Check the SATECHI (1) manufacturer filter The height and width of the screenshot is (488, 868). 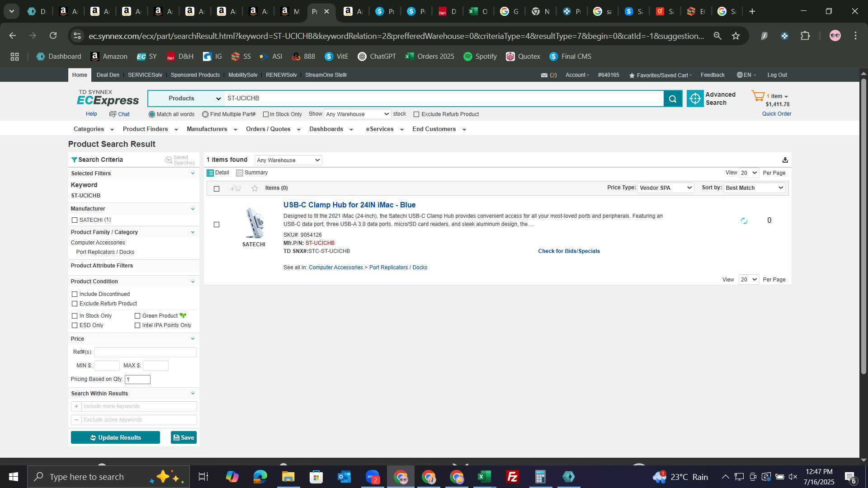pyautogui.click(x=75, y=220)
